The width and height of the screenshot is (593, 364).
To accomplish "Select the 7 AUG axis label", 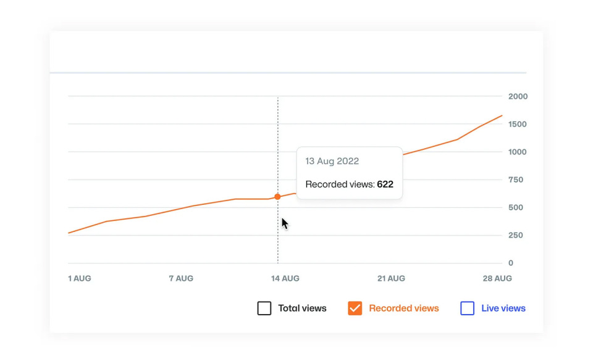I will click(x=181, y=278).
